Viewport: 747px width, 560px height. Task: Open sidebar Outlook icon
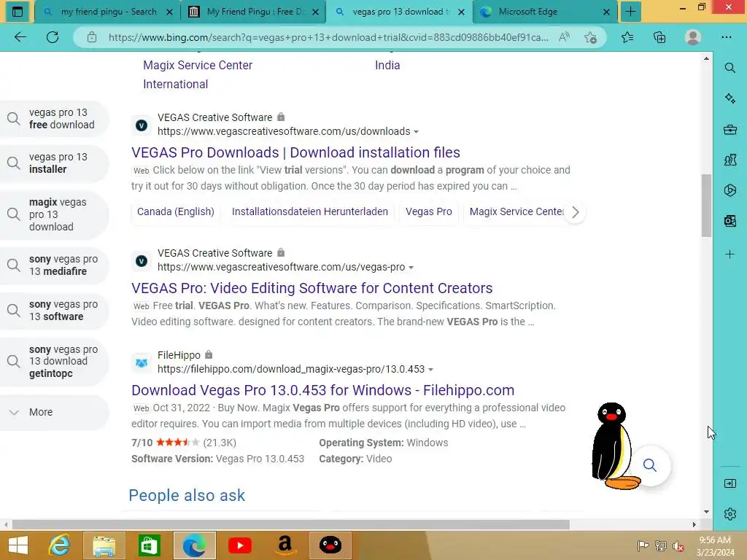[x=729, y=220]
